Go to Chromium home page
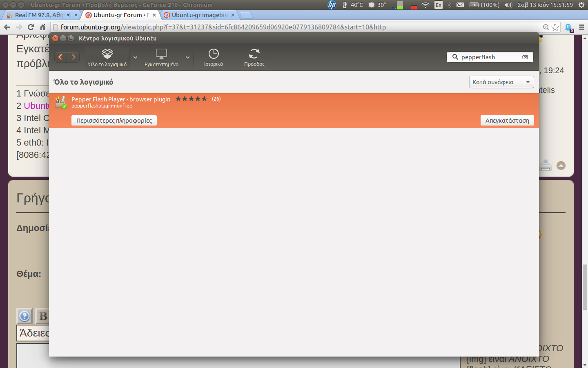The image size is (588, 368). [x=42, y=27]
